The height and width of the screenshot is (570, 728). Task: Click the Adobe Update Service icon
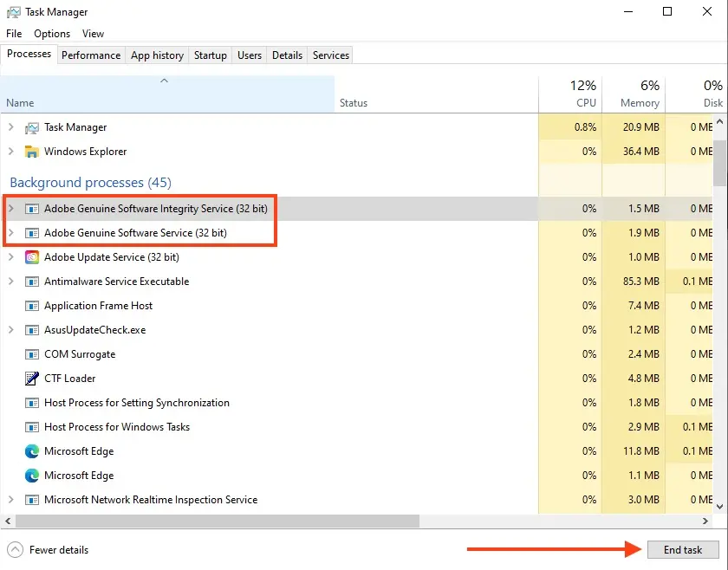(x=32, y=257)
